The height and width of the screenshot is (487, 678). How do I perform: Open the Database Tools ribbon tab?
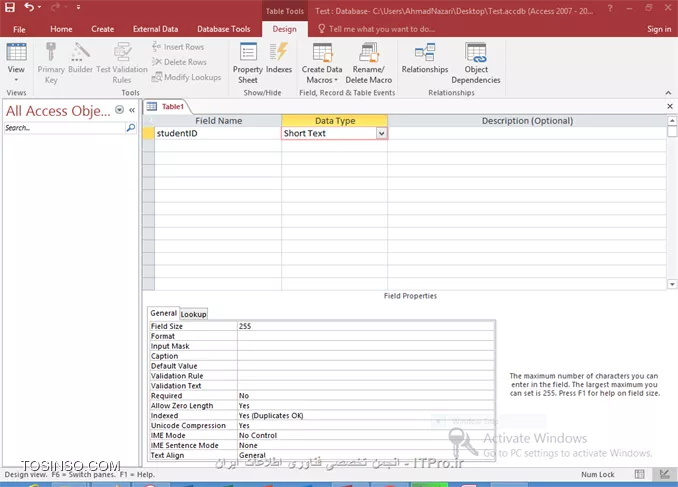pos(226,29)
